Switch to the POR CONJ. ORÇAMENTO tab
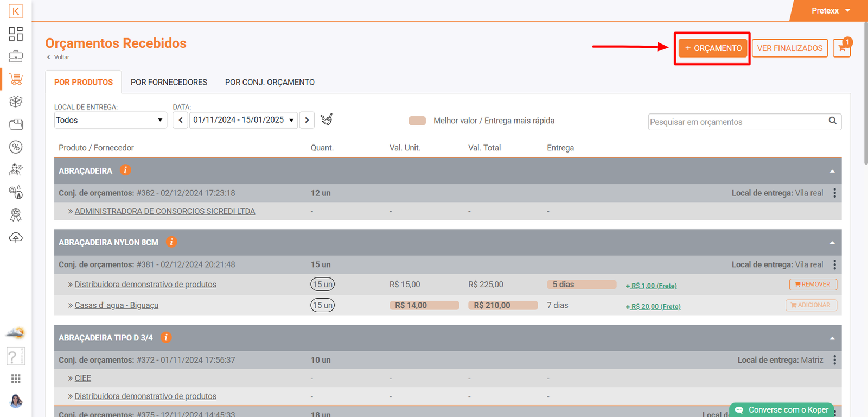The height and width of the screenshot is (417, 868). [x=270, y=83]
